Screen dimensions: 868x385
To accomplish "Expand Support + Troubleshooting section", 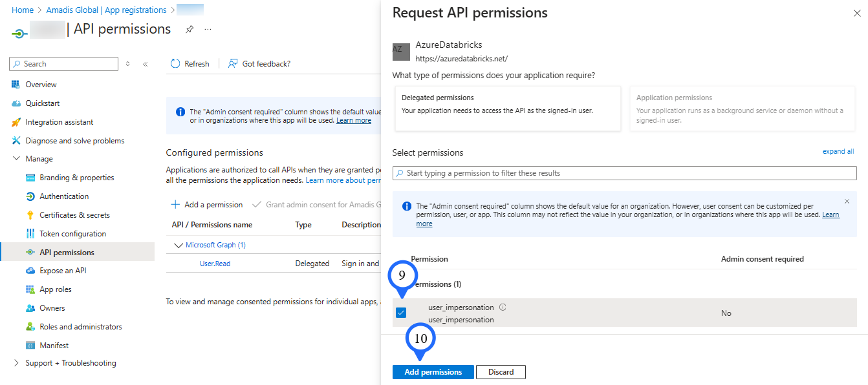I will (16, 363).
